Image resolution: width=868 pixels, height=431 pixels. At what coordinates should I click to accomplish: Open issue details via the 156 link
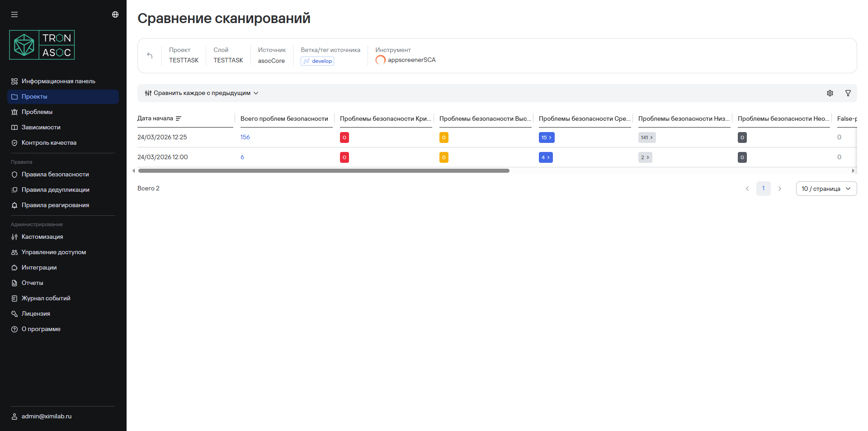(245, 137)
